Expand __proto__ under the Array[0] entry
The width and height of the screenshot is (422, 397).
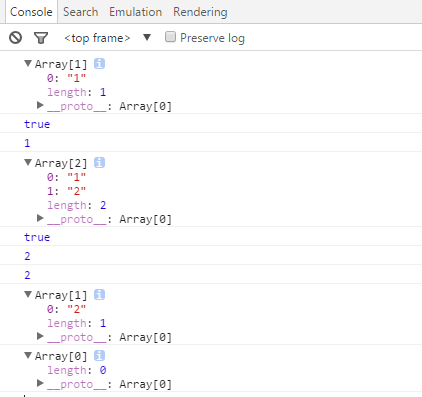click(x=40, y=383)
